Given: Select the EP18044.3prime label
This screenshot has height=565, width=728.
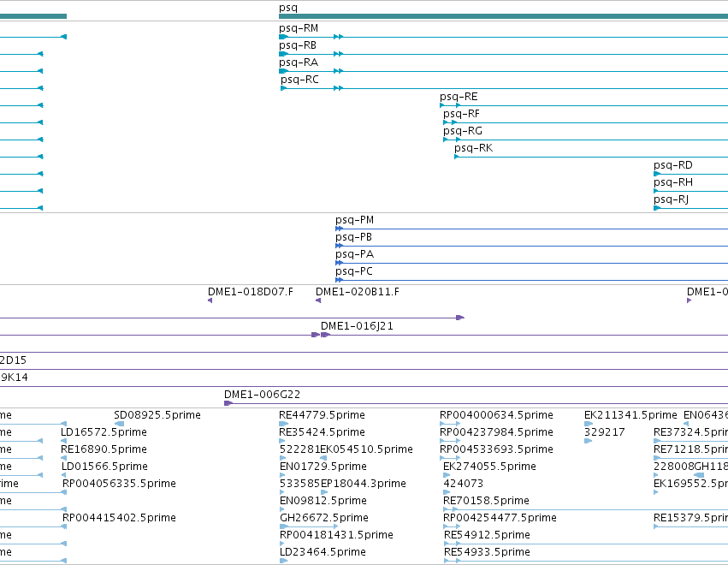Looking at the screenshot, I should point(364,484).
